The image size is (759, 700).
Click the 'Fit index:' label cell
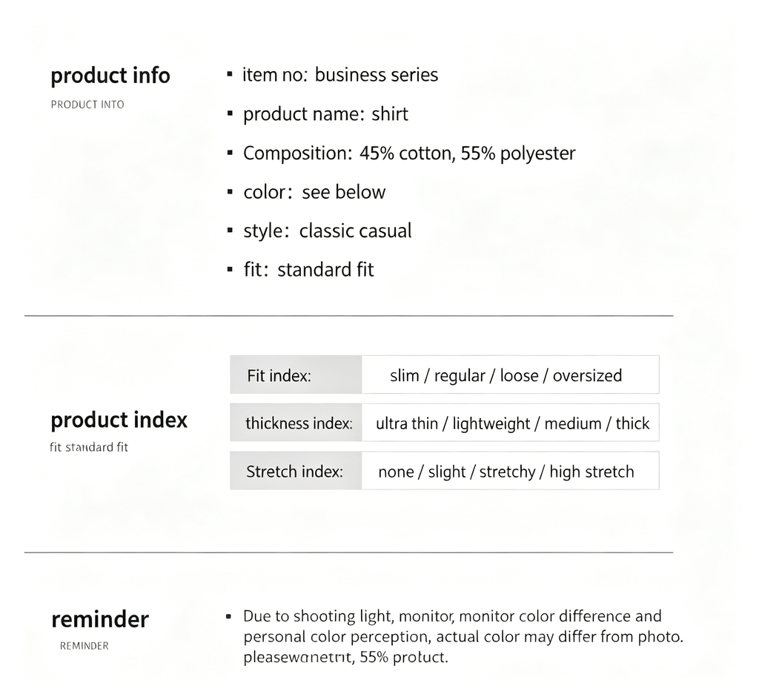coord(296,374)
